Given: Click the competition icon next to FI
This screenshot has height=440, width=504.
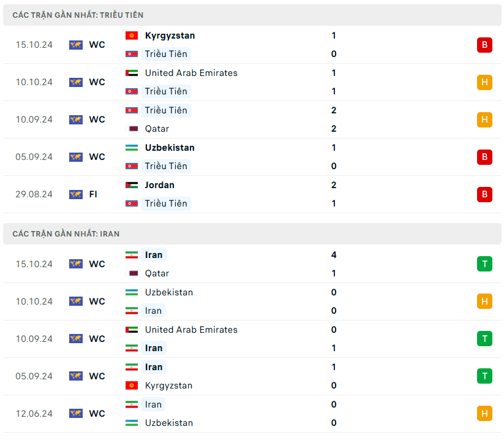Looking at the screenshot, I should [x=76, y=194].
